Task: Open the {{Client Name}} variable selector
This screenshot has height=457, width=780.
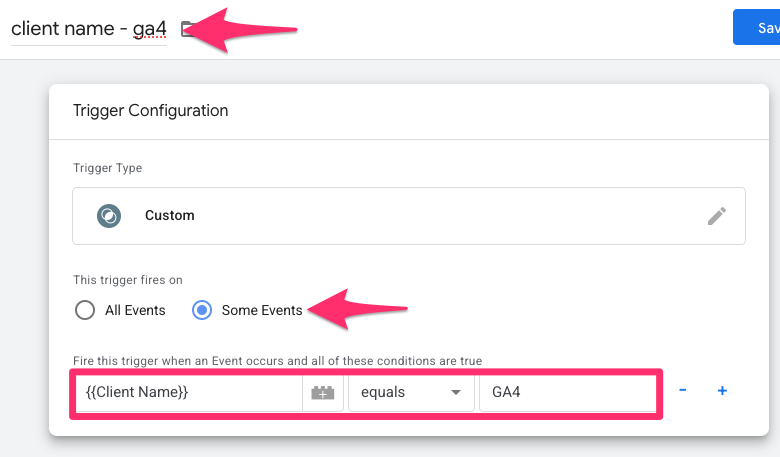Action: click(x=189, y=392)
